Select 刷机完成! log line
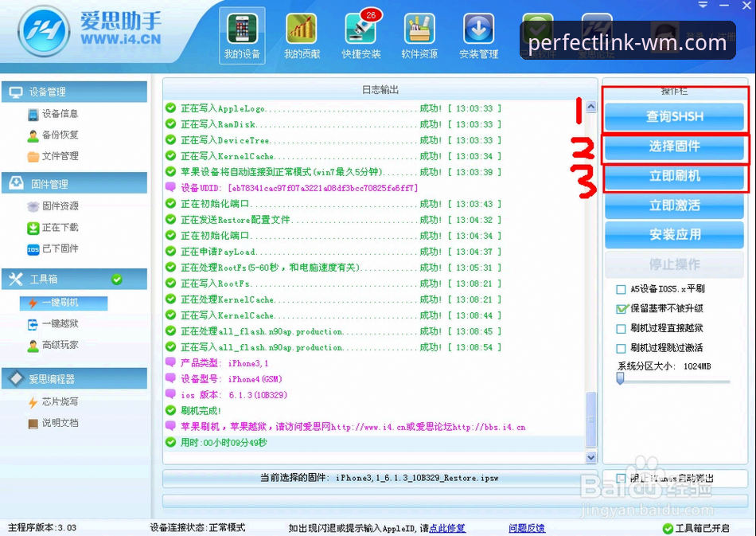Screen dimensions: 756x536 coord(193,411)
